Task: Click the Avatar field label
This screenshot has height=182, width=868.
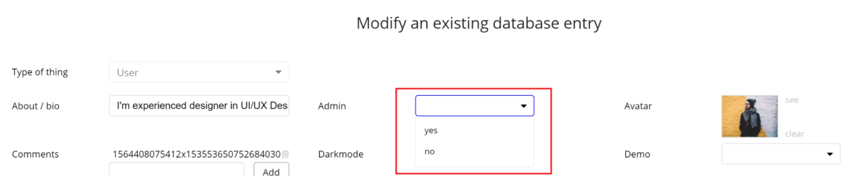Action: click(x=638, y=106)
